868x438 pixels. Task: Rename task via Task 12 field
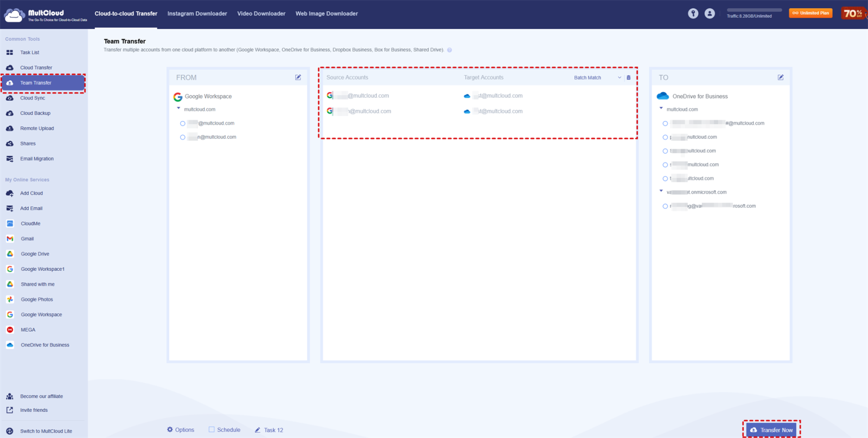pos(269,430)
